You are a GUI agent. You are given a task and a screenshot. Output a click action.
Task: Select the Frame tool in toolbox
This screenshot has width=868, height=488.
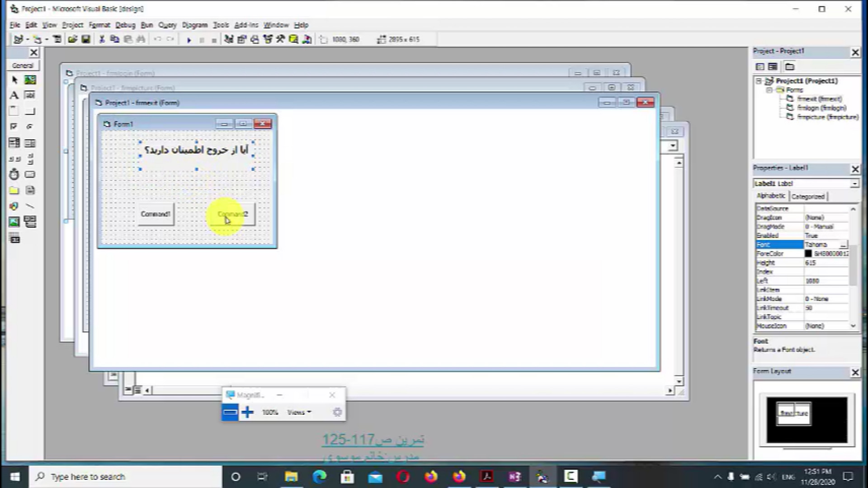coord(14,111)
